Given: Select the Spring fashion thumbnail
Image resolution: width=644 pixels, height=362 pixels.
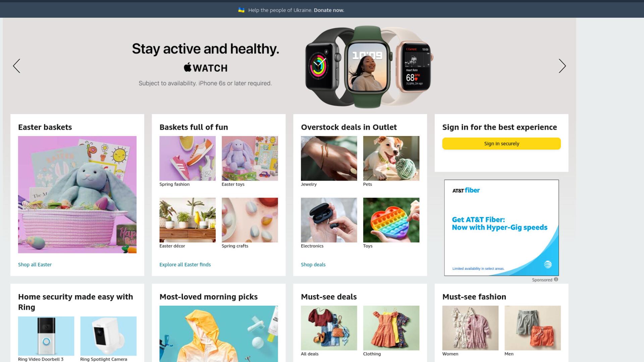Looking at the screenshot, I should 187,158.
